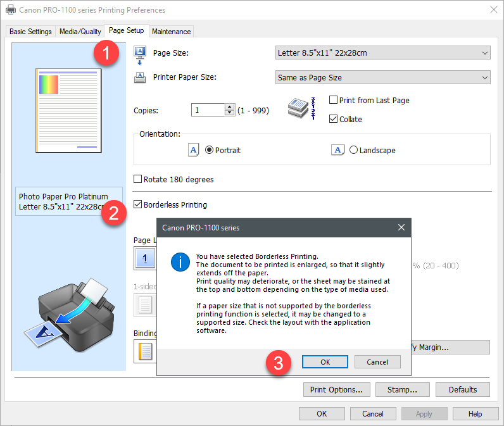Screen dimensions: 504x426
Task: Click the Portrait orientation icon
Action: tap(194, 150)
